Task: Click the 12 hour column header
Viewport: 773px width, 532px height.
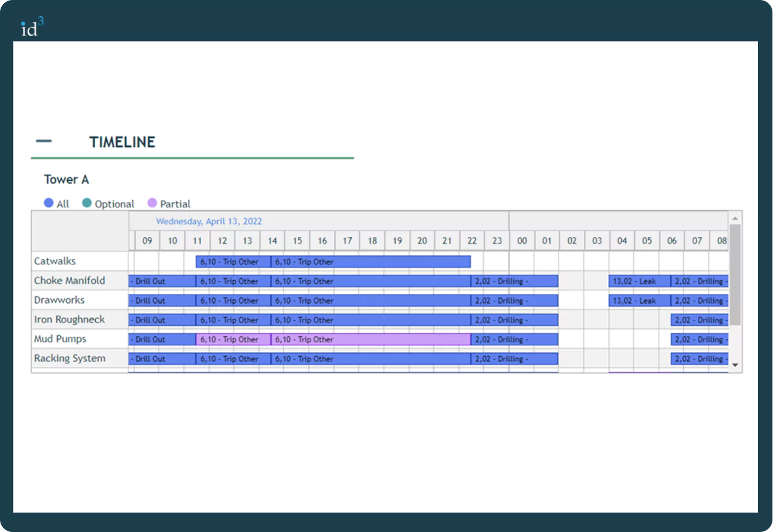Action: 222,240
